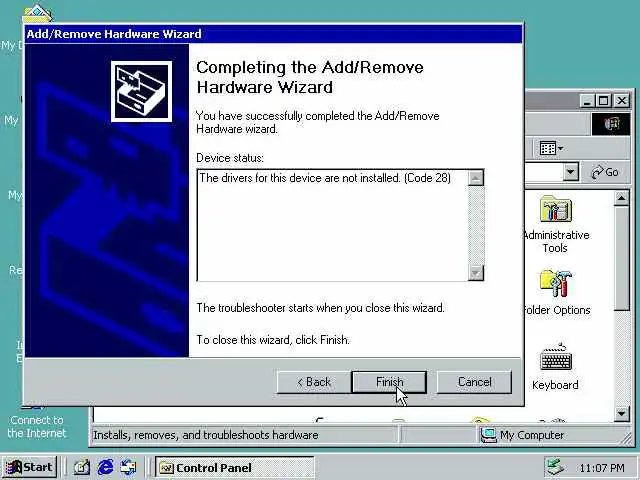
Task: Cancel the Add/Remove Hardware Wizard
Action: coord(474,382)
